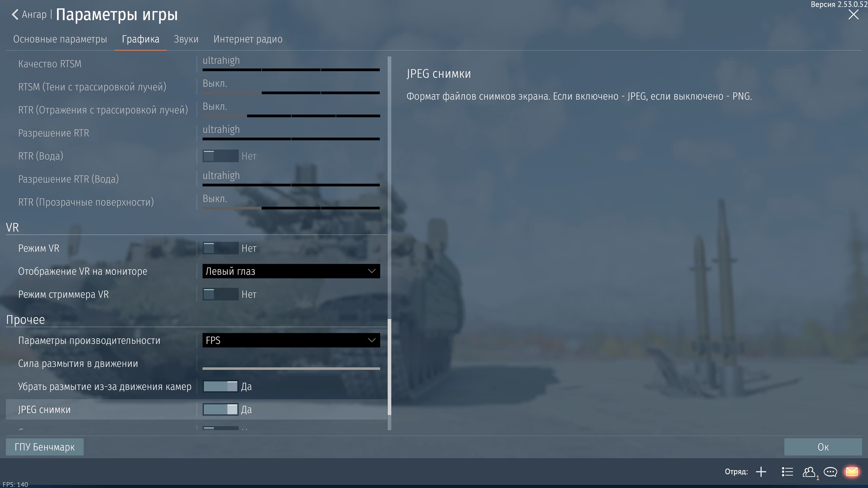868x488 pixels.
Task: Open Интернет радио tab
Action: 248,39
